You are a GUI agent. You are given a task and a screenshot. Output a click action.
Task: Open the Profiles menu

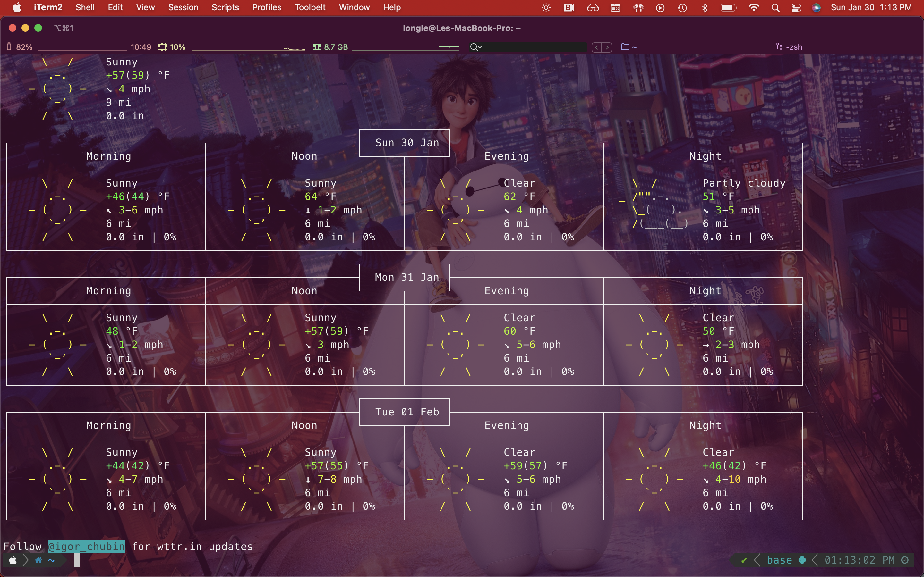(x=267, y=8)
